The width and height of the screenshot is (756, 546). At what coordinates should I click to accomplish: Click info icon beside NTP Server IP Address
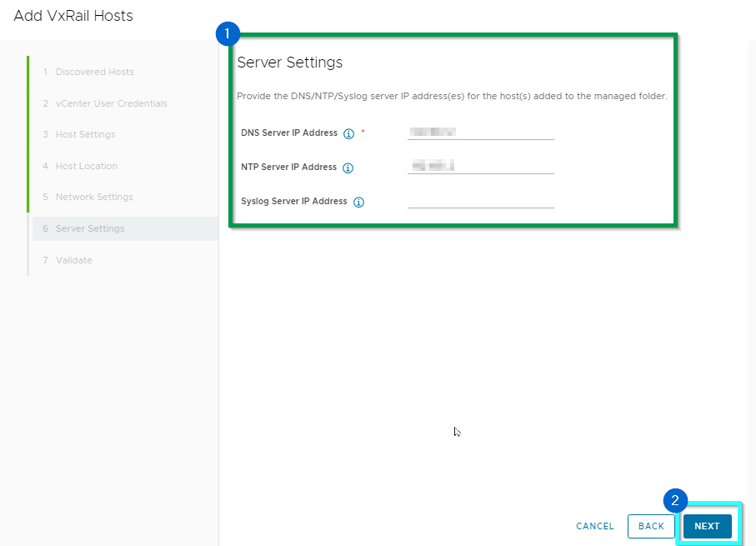pyautogui.click(x=348, y=168)
